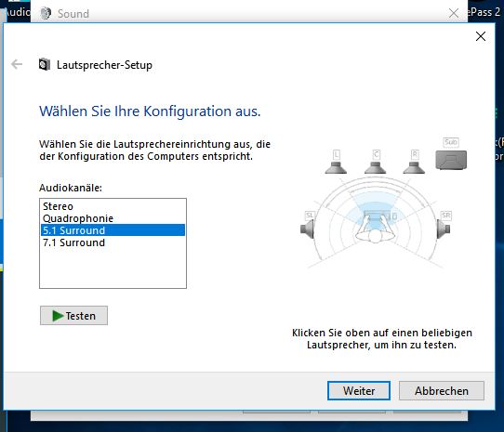Test the surround left (SL) speaker
The image size is (504, 432).
click(x=308, y=229)
